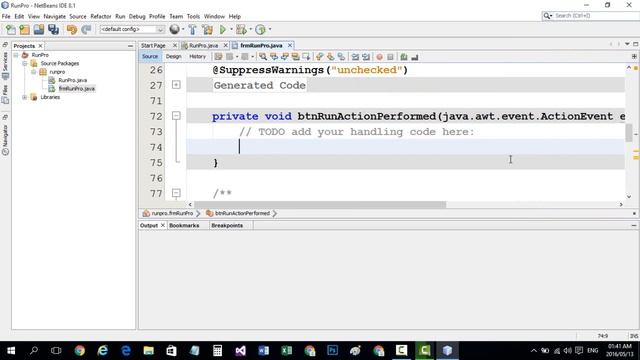
Task: Collapse the RunPro project tree node
Action: 16,55
